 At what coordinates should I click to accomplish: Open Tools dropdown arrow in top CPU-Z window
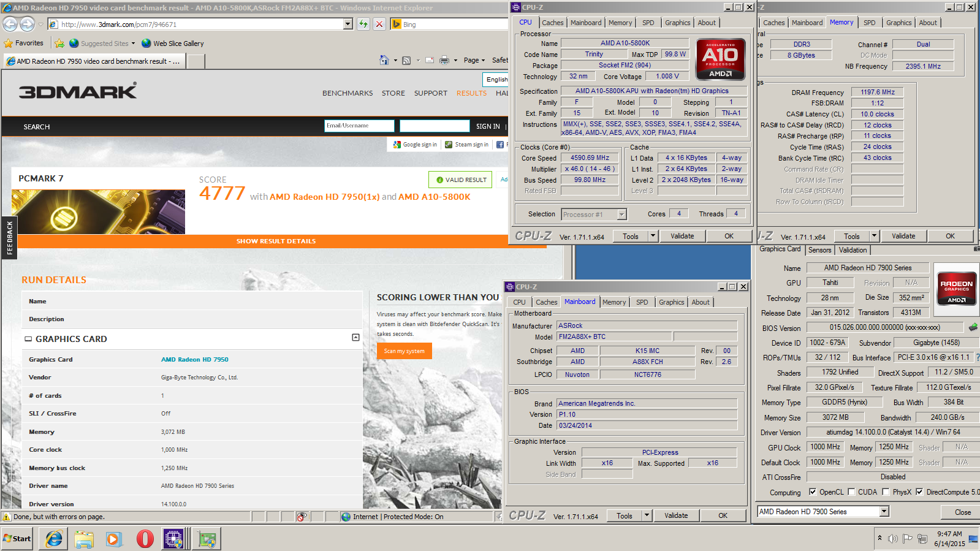[653, 236]
